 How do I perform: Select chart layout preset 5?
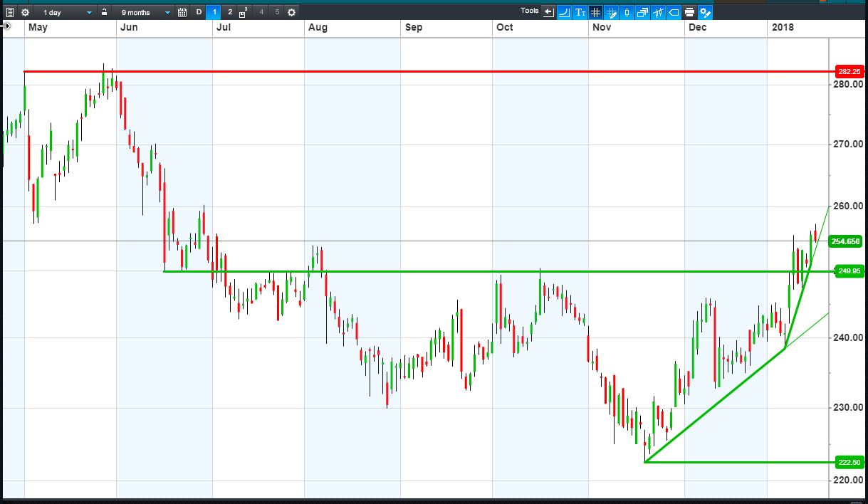277,12
